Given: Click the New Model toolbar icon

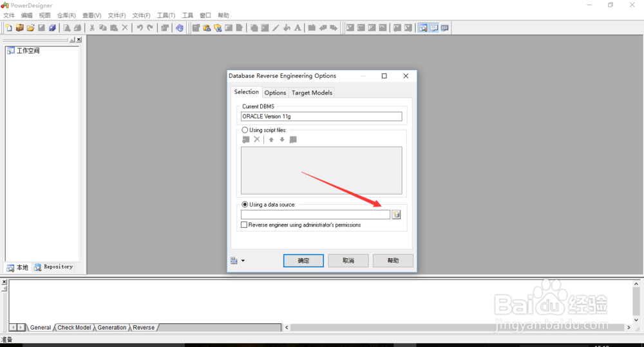Looking at the screenshot, I should [x=8, y=28].
